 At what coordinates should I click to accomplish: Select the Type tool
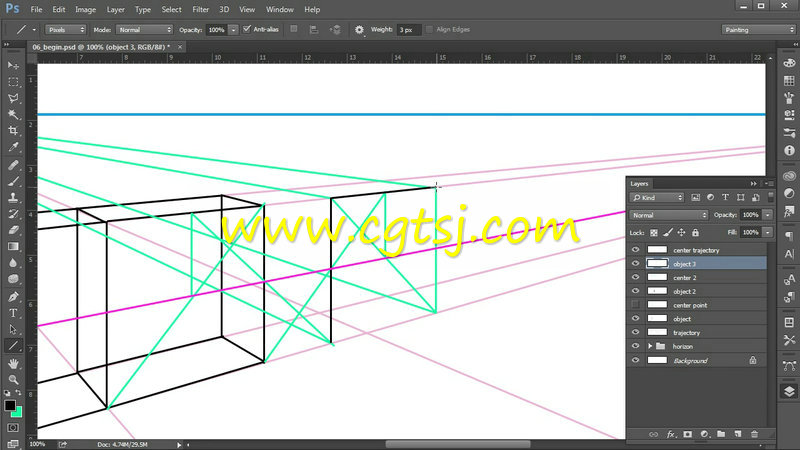(x=13, y=313)
